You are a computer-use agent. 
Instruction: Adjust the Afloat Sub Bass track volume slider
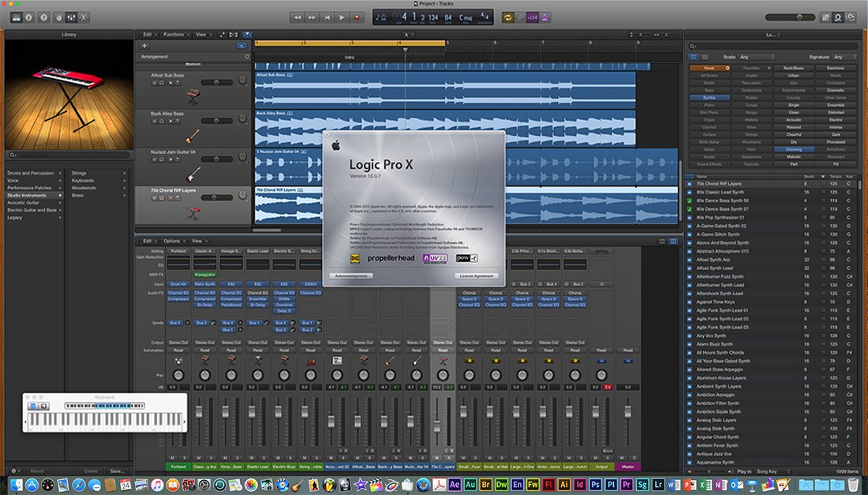[216, 82]
